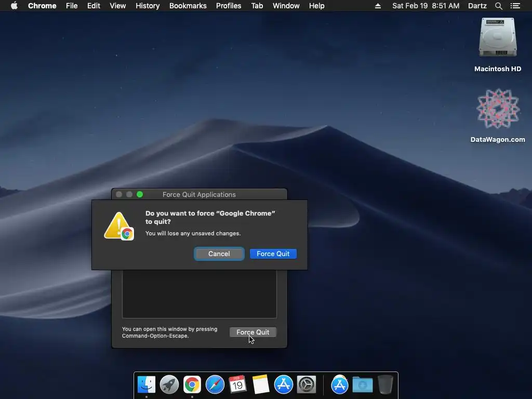Open Calendar icon showing 19 in Dock
This screenshot has height=399, width=532.
tap(237, 384)
